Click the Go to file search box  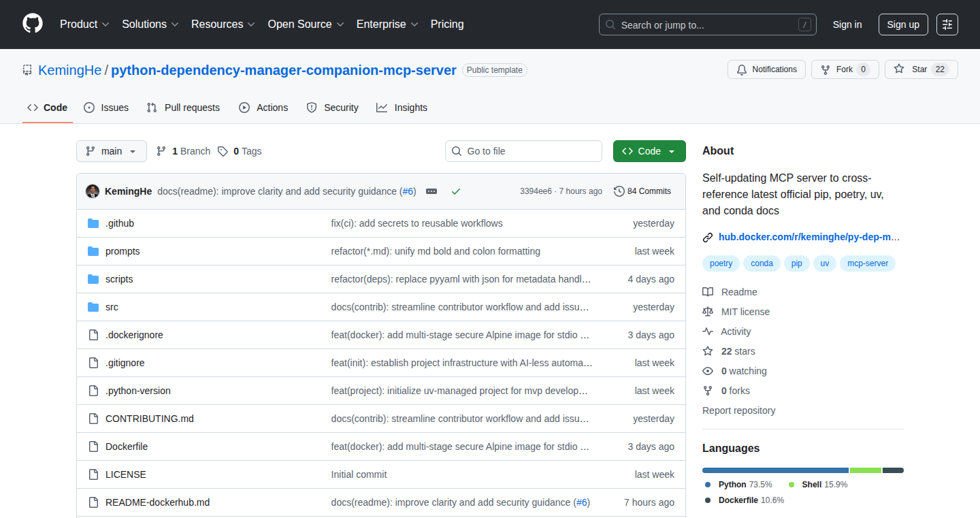pyautogui.click(x=524, y=151)
